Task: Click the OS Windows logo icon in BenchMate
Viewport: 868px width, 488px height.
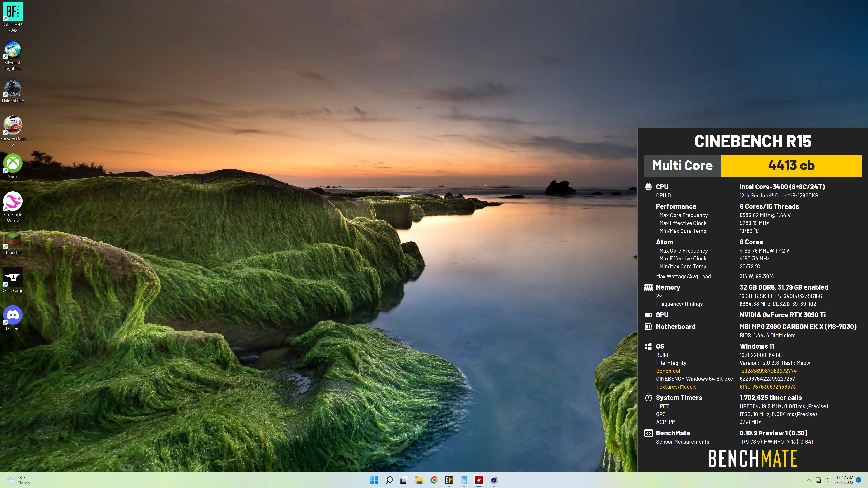Action: [648, 347]
